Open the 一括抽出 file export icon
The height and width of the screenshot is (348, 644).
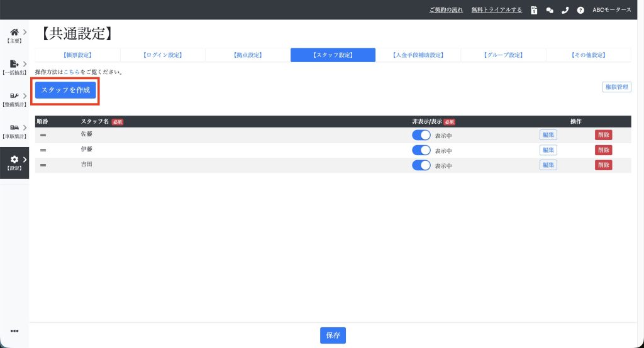(14, 63)
